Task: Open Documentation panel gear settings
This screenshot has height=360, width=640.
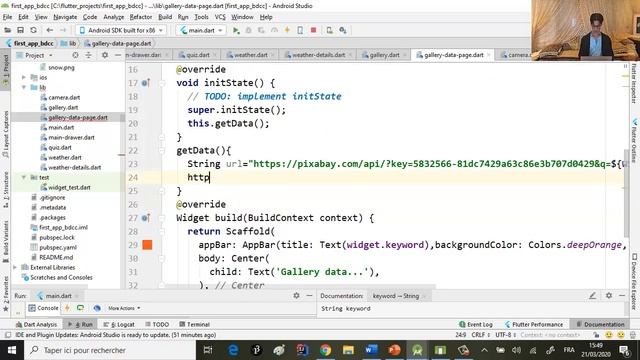Action: point(609,296)
